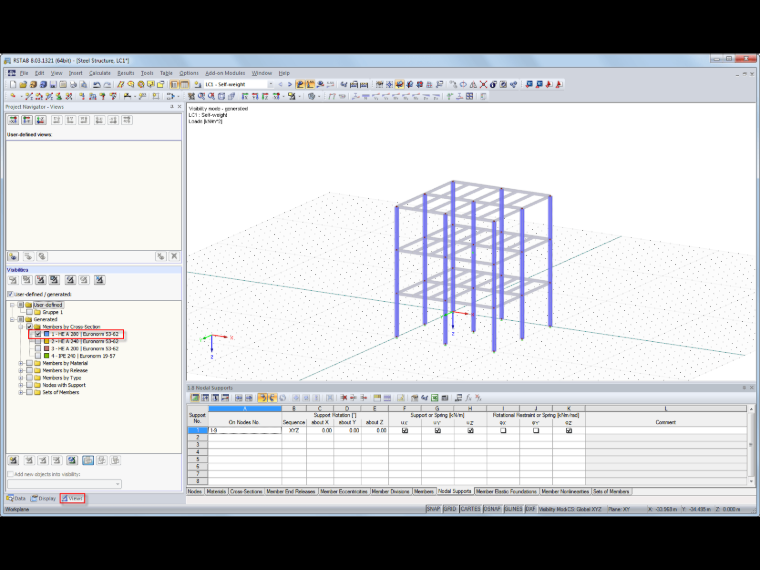Click third colored view icon in Navigator Views

(41, 120)
